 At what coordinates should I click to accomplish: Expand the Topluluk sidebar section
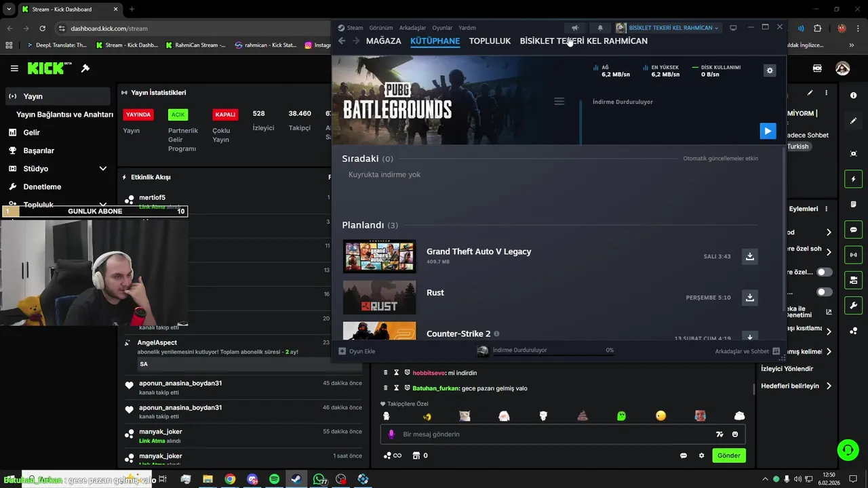[x=103, y=205]
